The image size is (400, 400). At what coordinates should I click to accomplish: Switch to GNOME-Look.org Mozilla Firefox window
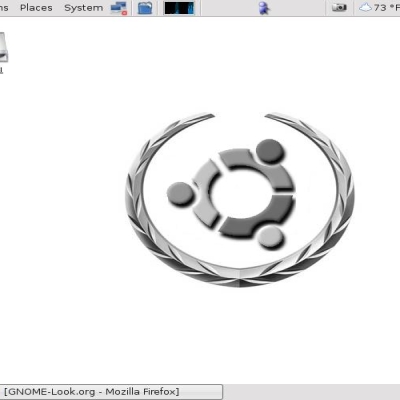click(111, 391)
